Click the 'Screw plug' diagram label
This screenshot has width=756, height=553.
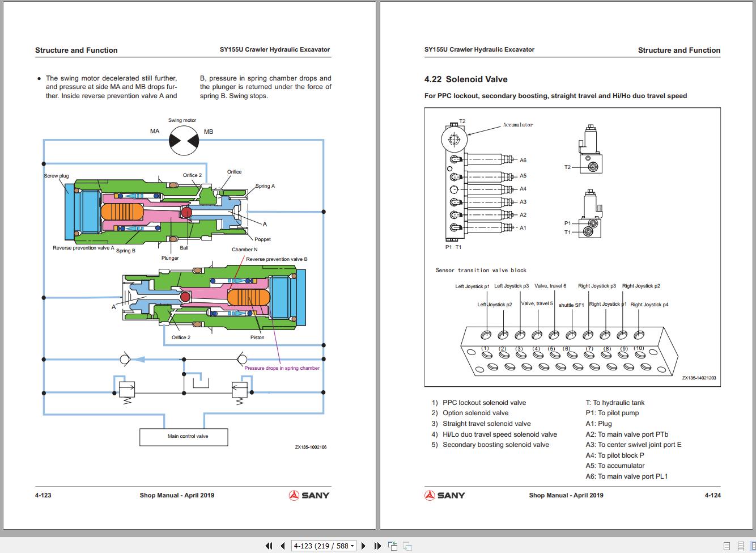(56, 176)
